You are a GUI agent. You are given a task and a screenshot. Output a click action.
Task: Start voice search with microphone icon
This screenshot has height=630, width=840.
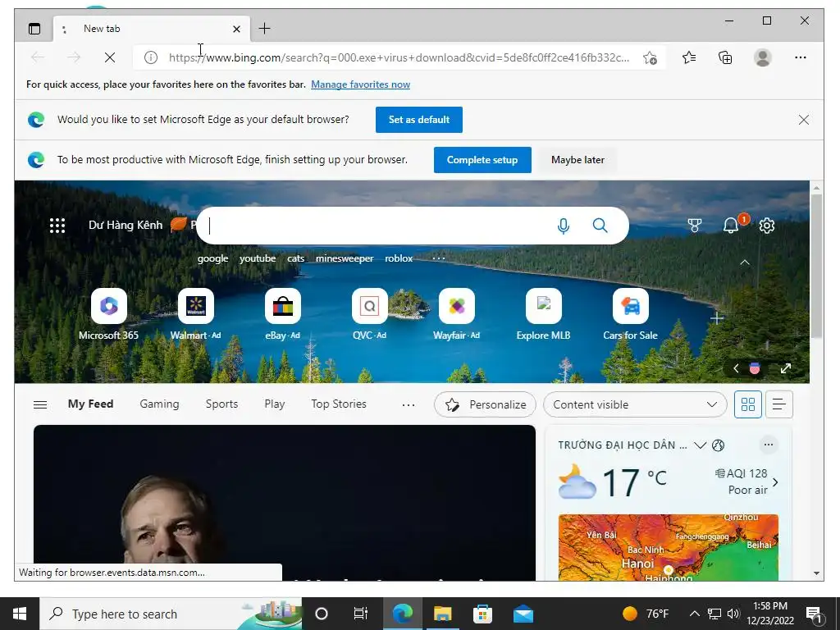pyautogui.click(x=563, y=226)
